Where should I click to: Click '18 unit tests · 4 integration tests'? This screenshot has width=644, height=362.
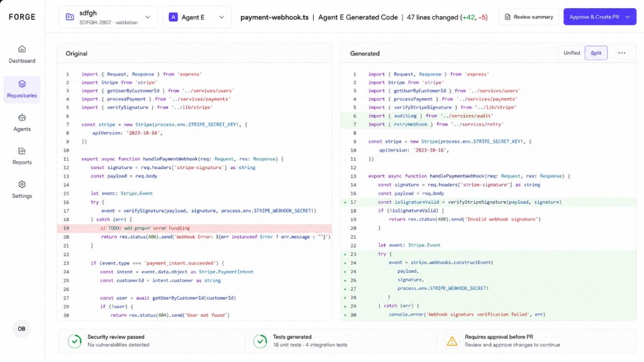tap(310, 345)
